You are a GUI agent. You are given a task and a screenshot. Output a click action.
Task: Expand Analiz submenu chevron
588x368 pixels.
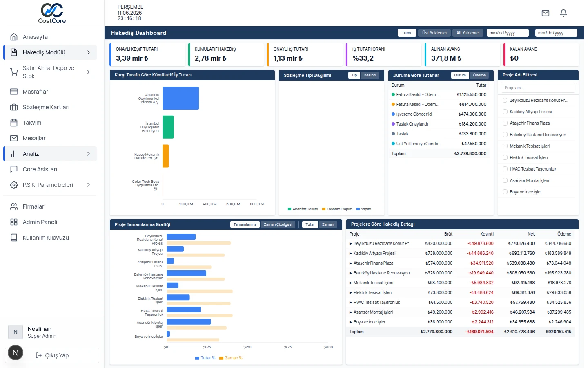(x=89, y=154)
